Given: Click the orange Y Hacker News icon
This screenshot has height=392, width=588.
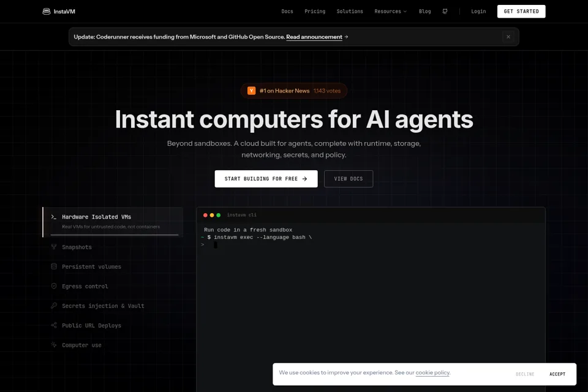Looking at the screenshot, I should 252,91.
